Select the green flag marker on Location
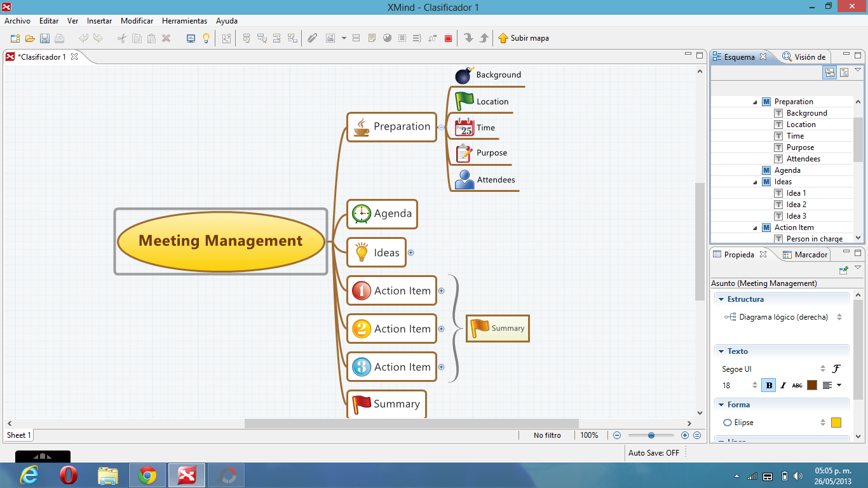Image resolution: width=868 pixels, height=488 pixels. 465,101
